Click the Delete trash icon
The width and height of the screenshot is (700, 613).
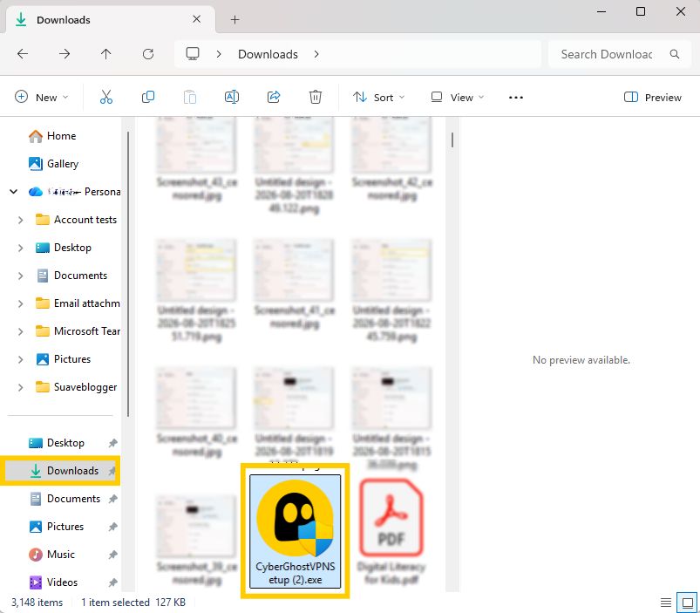(316, 97)
